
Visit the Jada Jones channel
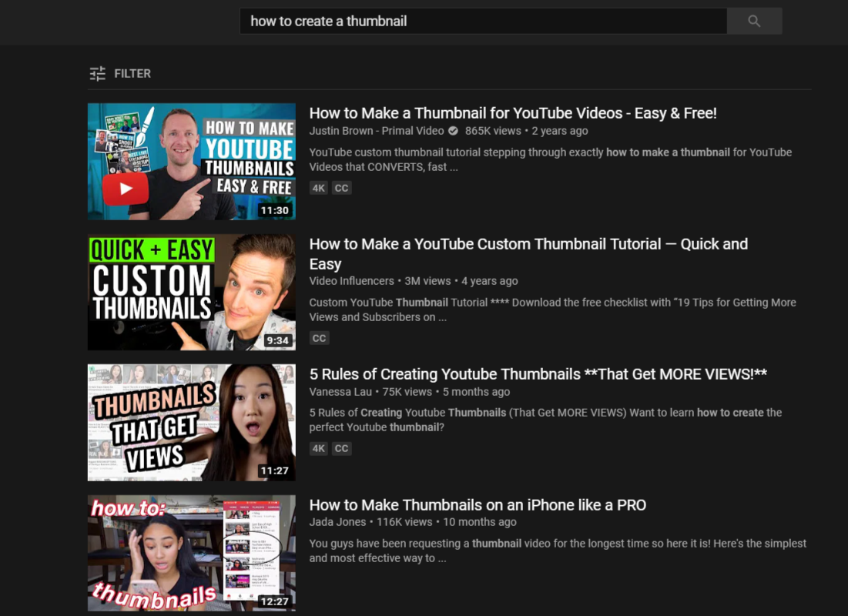pos(337,522)
